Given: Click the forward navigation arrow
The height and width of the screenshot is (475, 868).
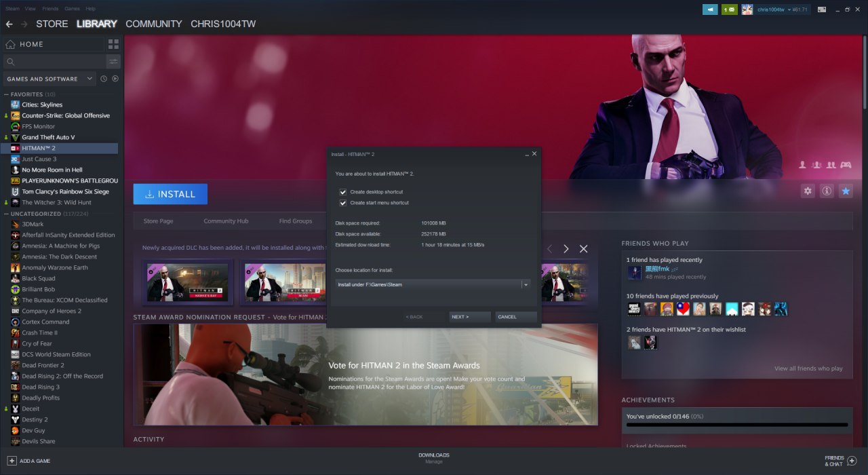Looking at the screenshot, I should 24,24.
